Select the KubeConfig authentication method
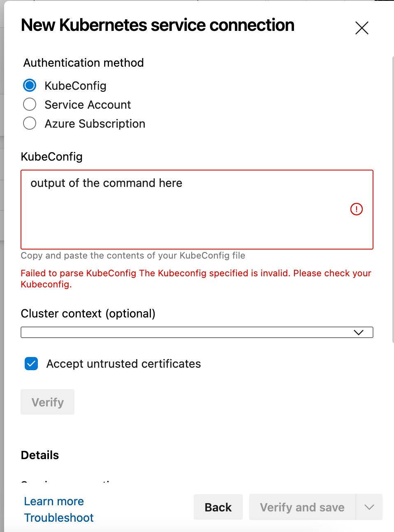 click(30, 85)
